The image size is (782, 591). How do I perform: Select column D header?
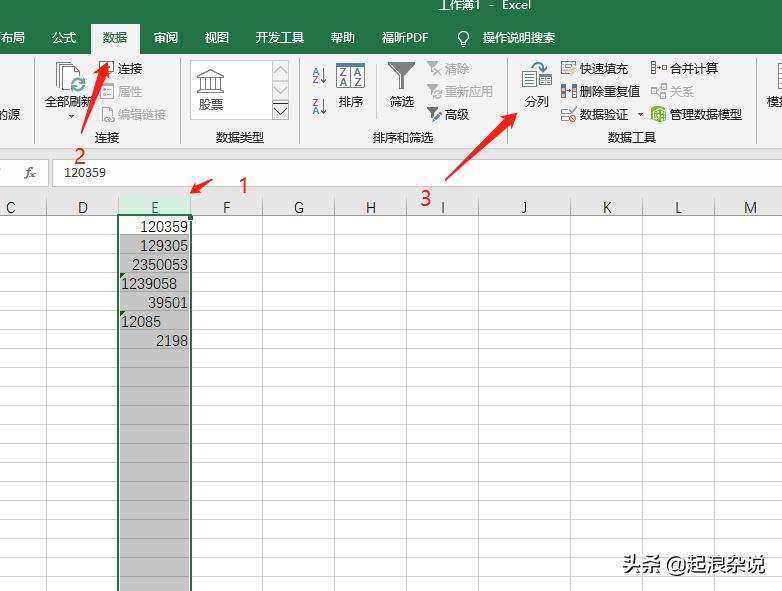pos(83,207)
